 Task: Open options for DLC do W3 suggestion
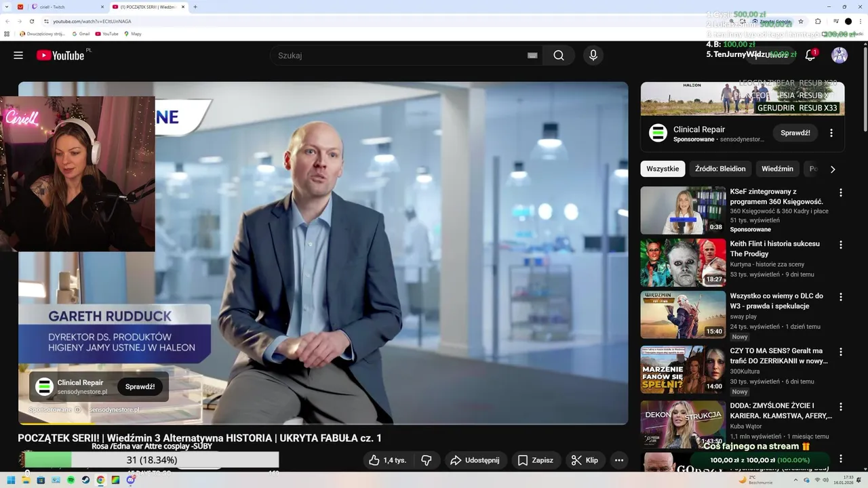[841, 297]
